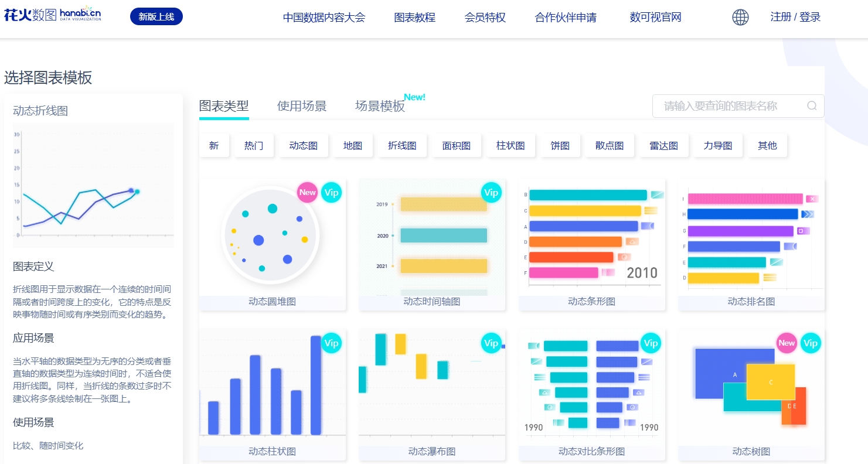The image size is (868, 464).
Task: Click the 选择图表模板 page heading
Action: tap(48, 78)
